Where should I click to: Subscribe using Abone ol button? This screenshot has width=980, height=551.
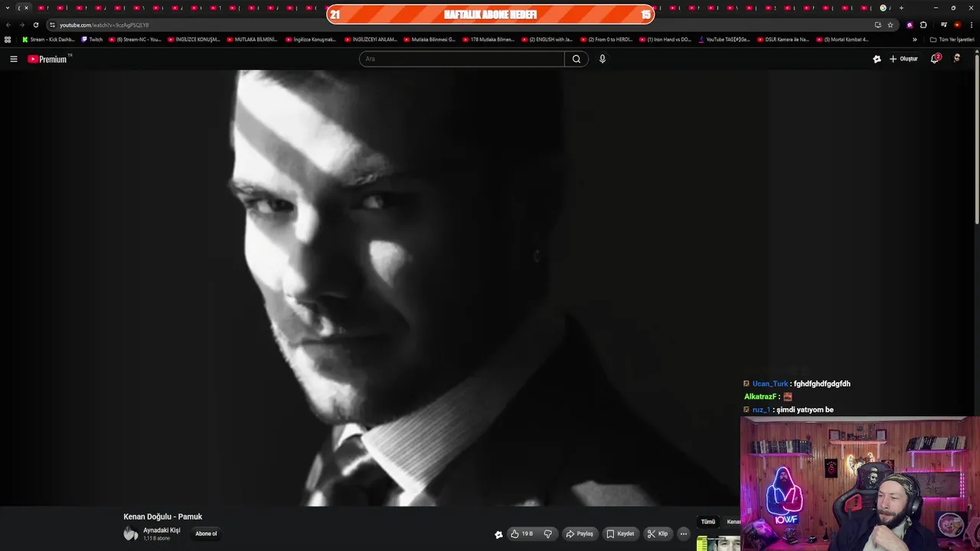point(206,534)
